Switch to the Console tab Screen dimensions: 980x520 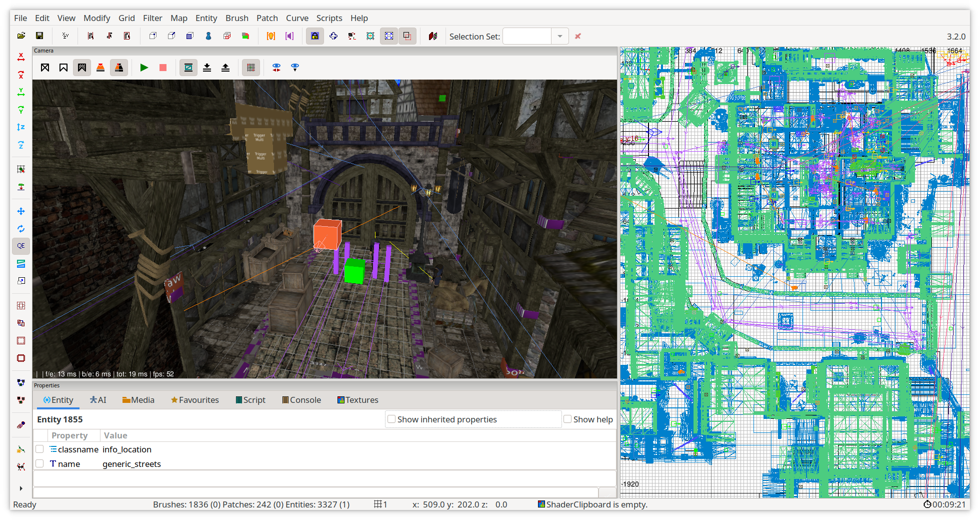click(301, 400)
